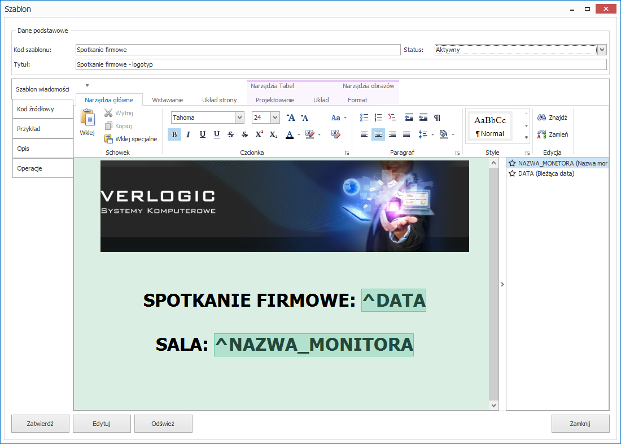Center-align the paragraph text
The image size is (621, 444).
[378, 134]
